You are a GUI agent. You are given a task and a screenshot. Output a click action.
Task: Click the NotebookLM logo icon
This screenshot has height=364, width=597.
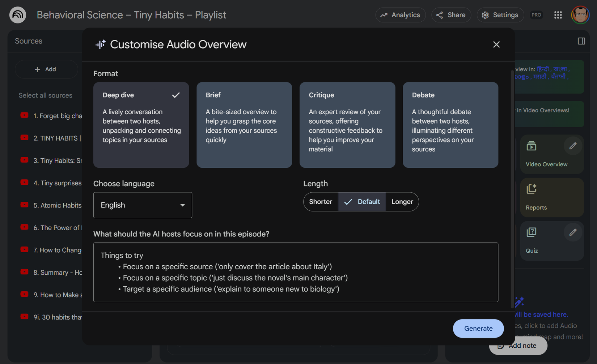tap(17, 15)
